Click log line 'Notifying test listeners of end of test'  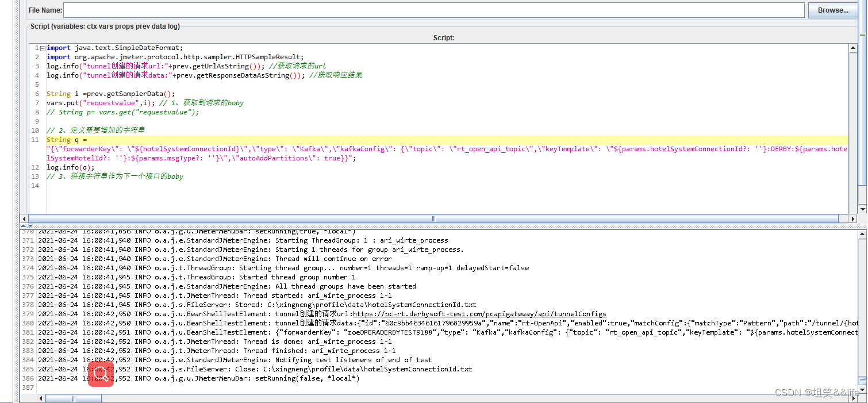point(235,360)
